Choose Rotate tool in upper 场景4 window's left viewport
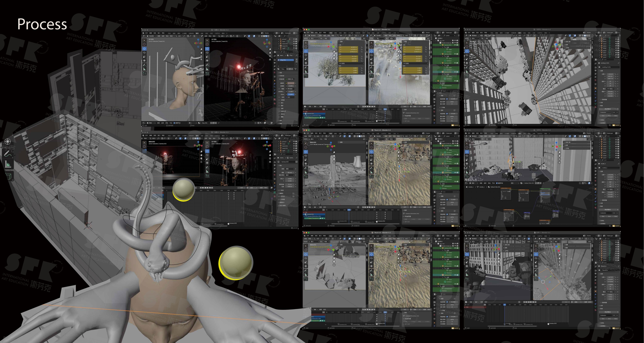The height and width of the screenshot is (343, 644). (x=145, y=53)
